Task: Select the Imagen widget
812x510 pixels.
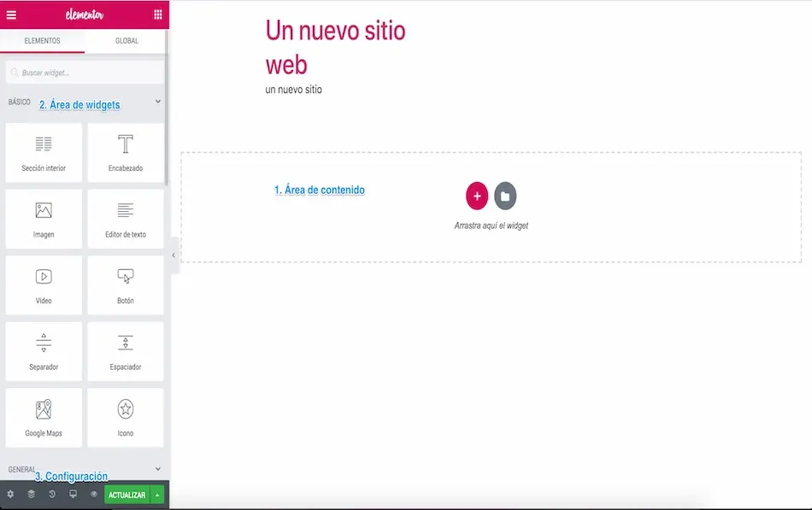Action: point(44,219)
